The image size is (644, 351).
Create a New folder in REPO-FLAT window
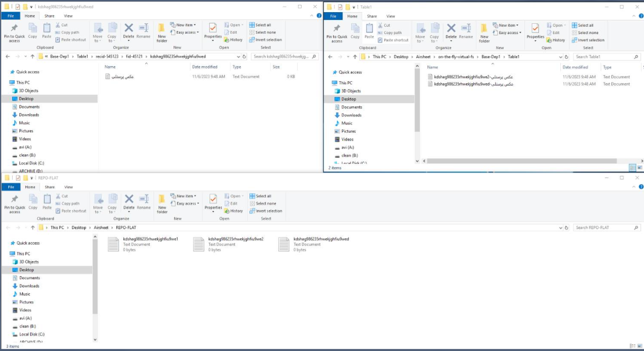point(162,204)
